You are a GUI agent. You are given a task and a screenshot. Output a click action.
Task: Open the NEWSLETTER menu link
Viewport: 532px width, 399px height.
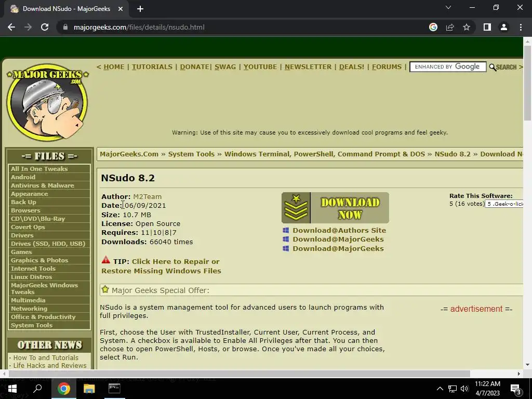click(308, 67)
